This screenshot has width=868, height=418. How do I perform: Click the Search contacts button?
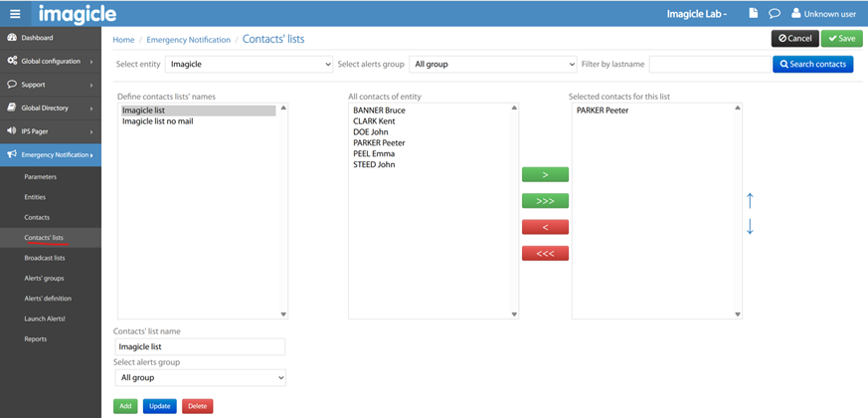coord(812,64)
